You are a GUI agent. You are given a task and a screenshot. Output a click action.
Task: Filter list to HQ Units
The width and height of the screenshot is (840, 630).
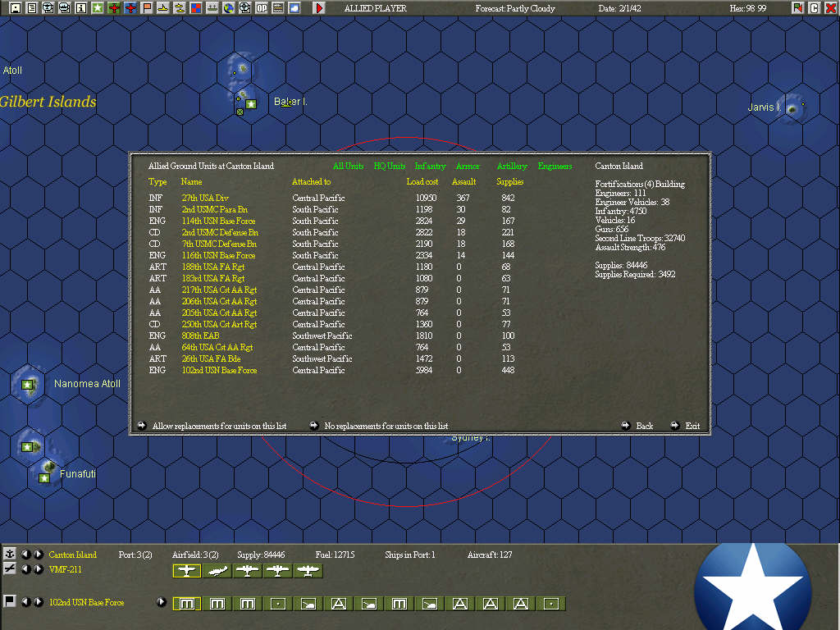390,166
